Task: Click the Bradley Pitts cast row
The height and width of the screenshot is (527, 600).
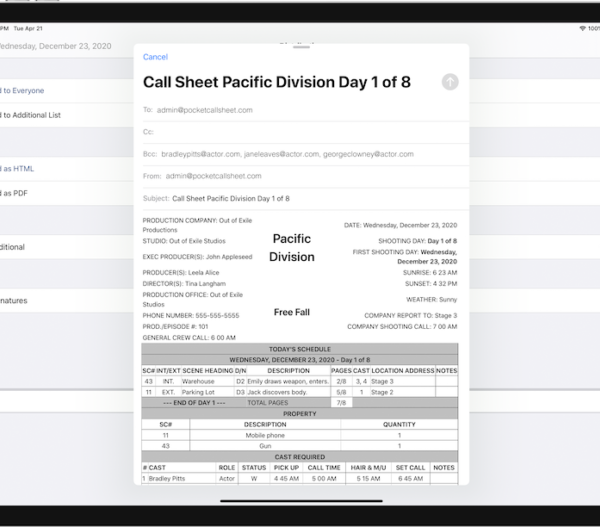Action: pos(299,479)
